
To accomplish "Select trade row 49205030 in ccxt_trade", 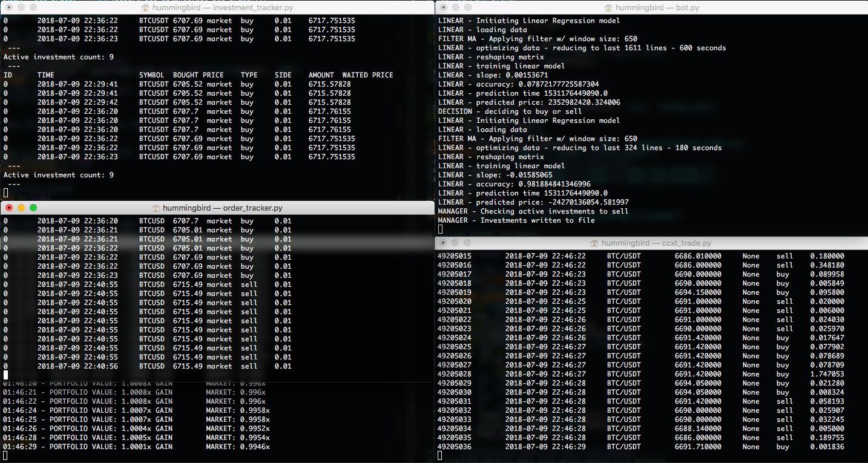I will (x=641, y=392).
